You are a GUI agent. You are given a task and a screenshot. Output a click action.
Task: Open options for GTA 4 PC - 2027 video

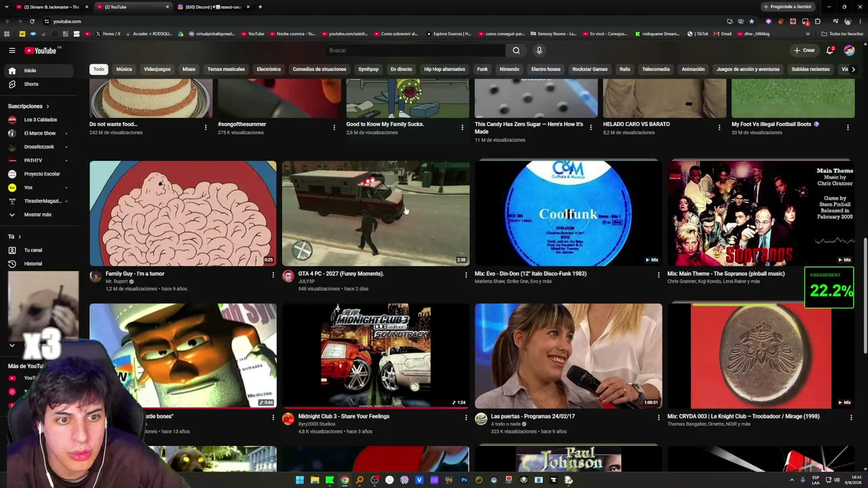tap(466, 274)
